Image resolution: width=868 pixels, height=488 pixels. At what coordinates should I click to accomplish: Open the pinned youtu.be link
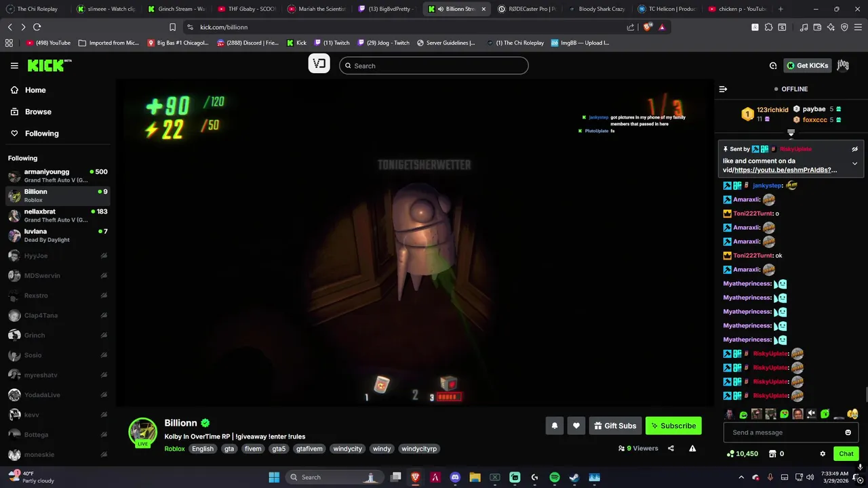(785, 170)
